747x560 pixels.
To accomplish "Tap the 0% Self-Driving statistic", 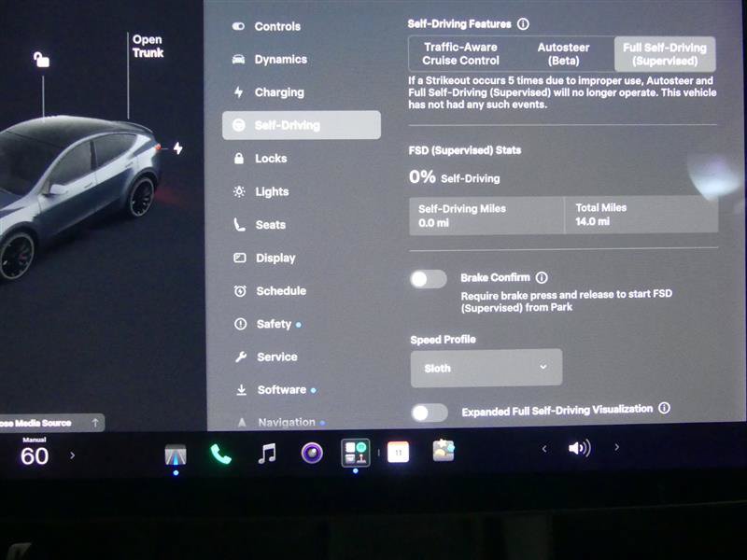I will (x=455, y=177).
